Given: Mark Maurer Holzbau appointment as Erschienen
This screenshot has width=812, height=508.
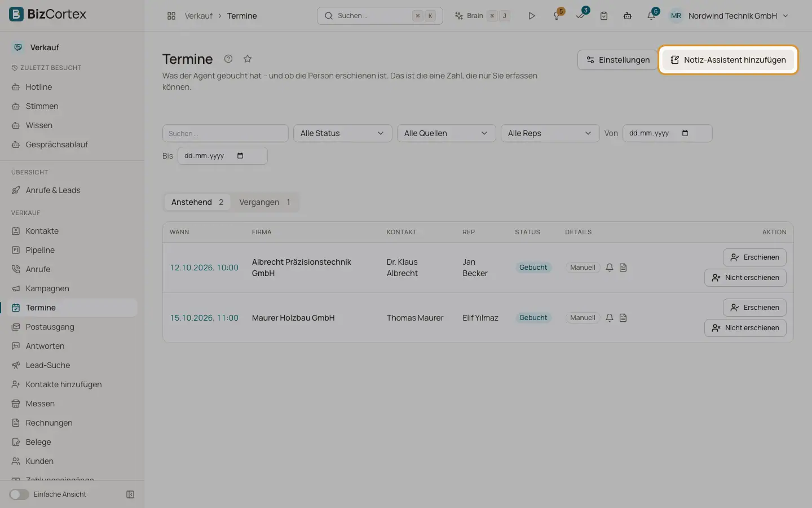Looking at the screenshot, I should (754, 308).
